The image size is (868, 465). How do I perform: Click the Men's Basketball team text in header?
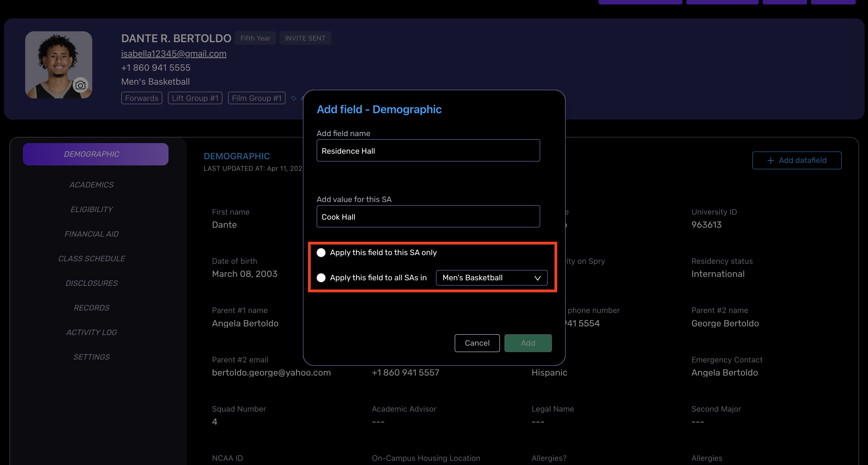point(156,82)
